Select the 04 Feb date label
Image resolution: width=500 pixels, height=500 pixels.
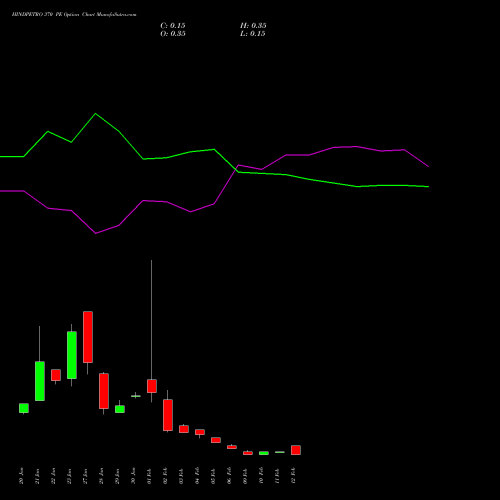[x=197, y=476]
